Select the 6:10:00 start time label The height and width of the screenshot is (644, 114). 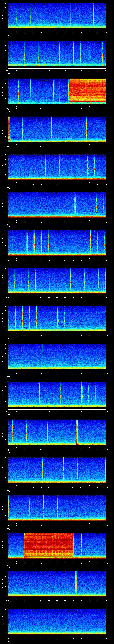point(8,298)
